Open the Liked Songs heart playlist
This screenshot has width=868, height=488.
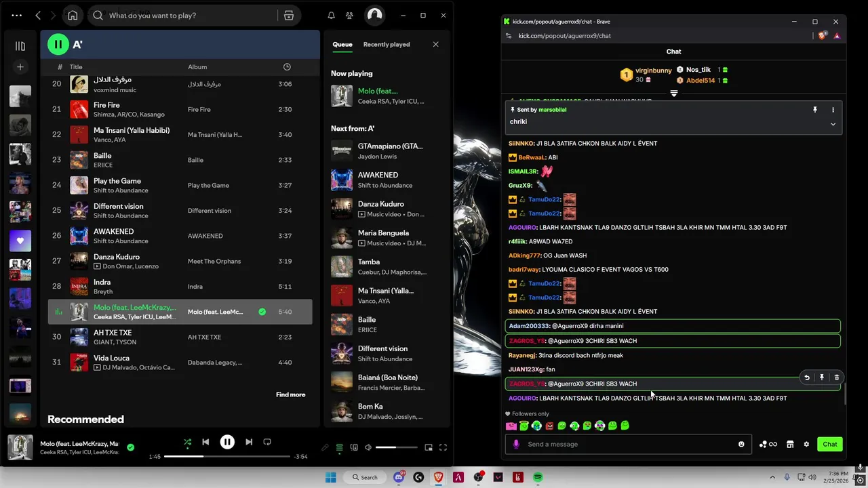20,241
